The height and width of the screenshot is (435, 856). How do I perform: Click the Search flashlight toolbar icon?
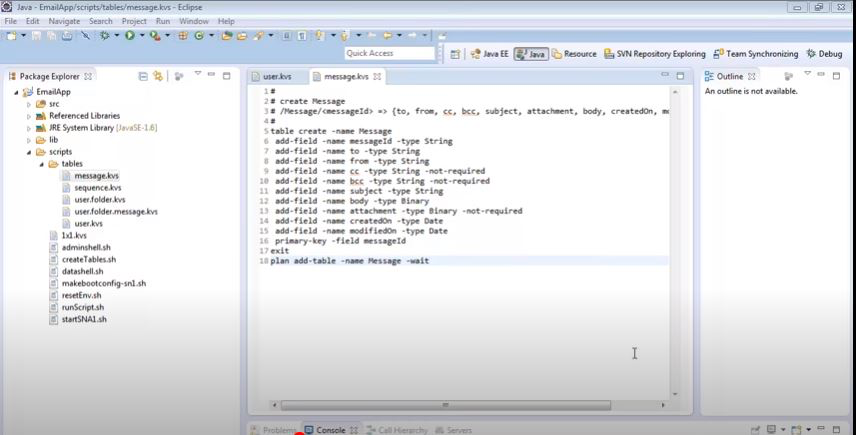click(259, 35)
